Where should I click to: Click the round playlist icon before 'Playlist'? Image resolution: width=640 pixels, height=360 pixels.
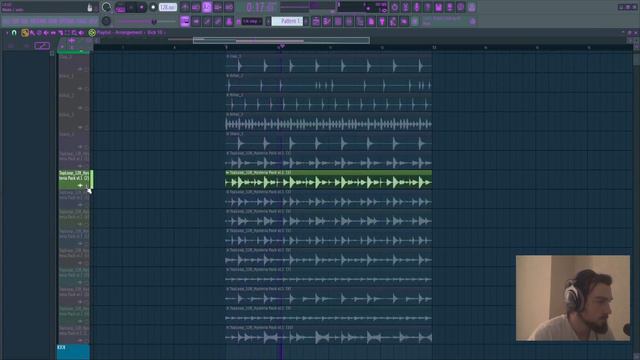[92, 33]
